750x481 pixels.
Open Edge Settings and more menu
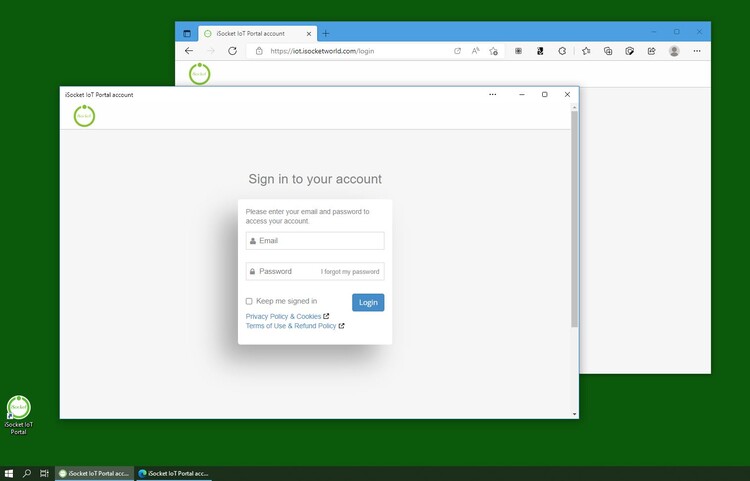697,51
